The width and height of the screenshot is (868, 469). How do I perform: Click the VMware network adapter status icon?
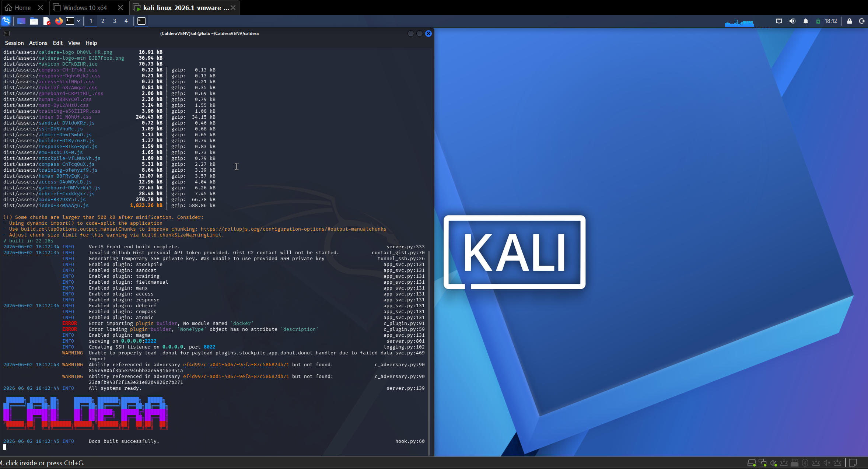[x=762, y=463]
